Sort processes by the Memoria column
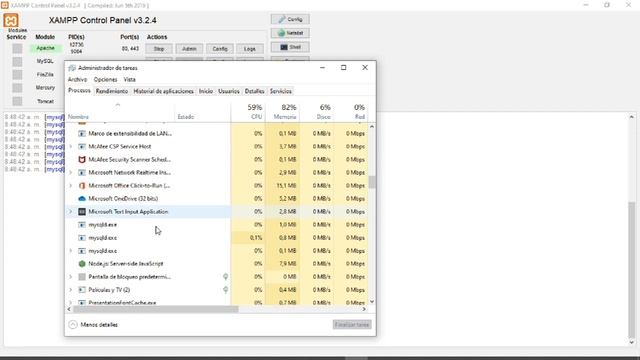This screenshot has height=360, width=640. click(x=282, y=111)
